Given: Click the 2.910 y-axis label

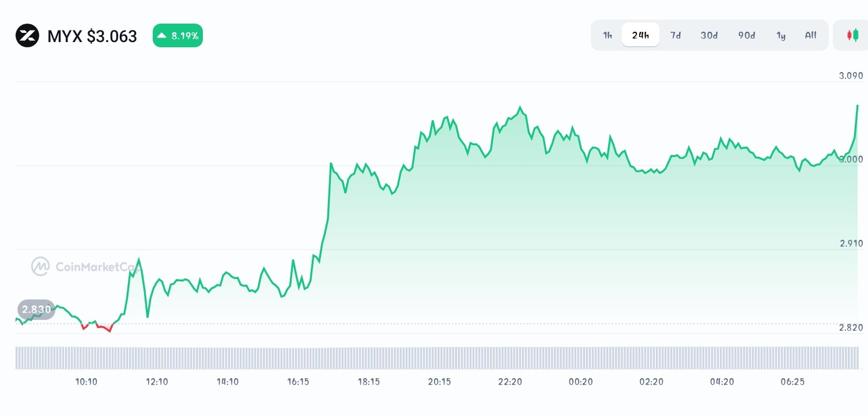Looking at the screenshot, I should 851,243.
